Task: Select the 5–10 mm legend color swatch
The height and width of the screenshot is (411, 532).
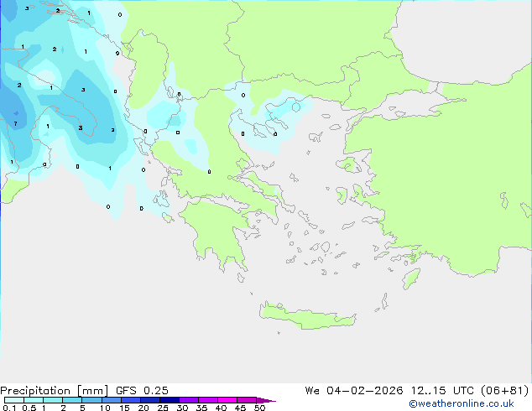Action: coord(91,400)
